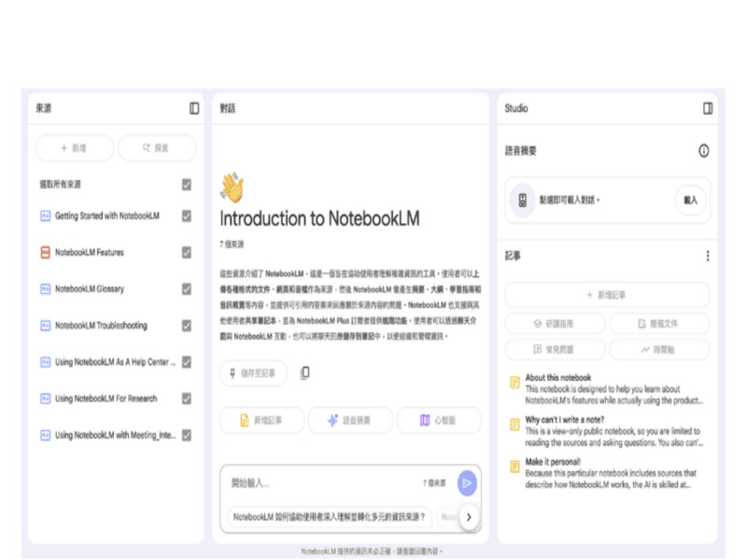
Task: Click 語音摘要 audio overview button in chat
Action: click(351, 421)
